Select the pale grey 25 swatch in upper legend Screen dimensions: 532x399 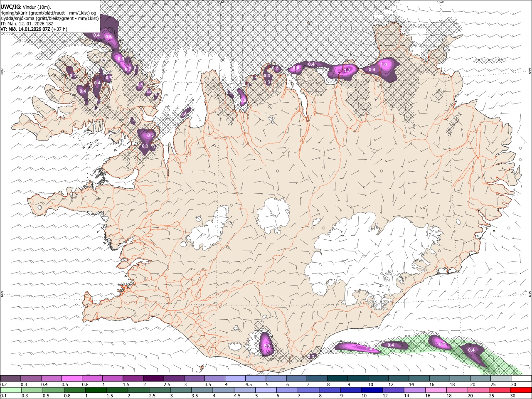click(x=501, y=379)
